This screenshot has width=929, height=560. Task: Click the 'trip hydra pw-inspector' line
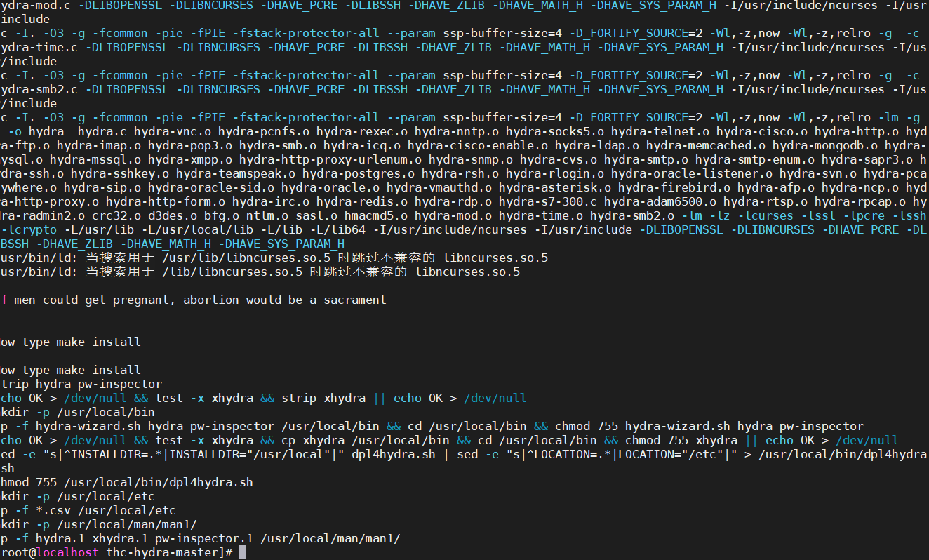pos(81,385)
